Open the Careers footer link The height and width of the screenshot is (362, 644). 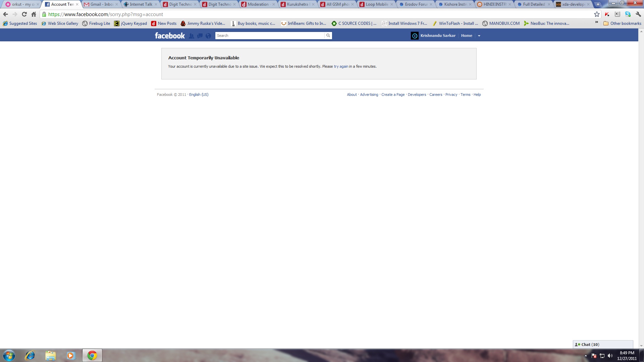pos(436,95)
